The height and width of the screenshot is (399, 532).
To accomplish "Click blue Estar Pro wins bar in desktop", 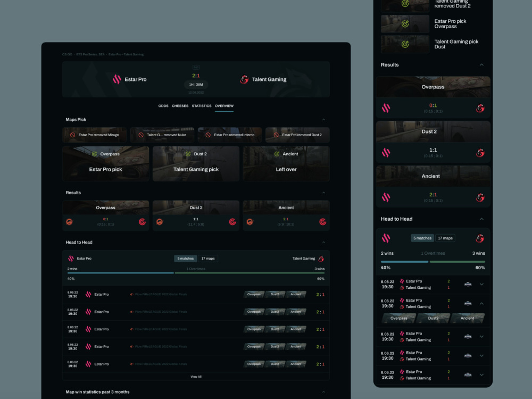I will click(x=120, y=273).
